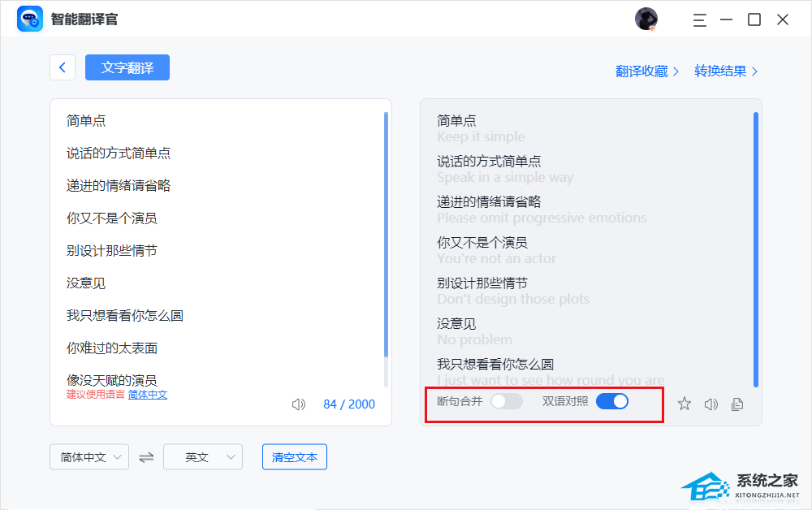Click translation Speak in a simple way
812x510 pixels.
pos(505,178)
